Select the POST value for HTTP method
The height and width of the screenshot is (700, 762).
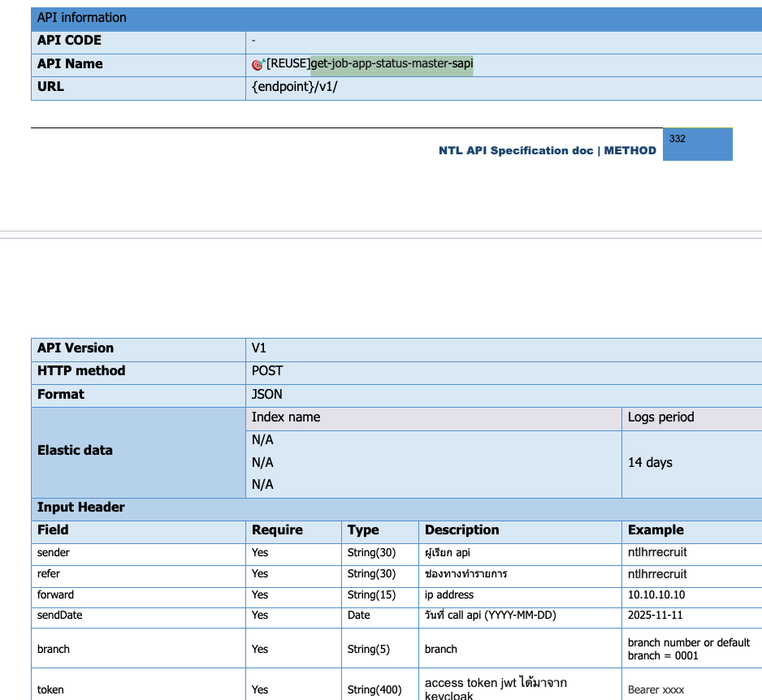pos(267,370)
